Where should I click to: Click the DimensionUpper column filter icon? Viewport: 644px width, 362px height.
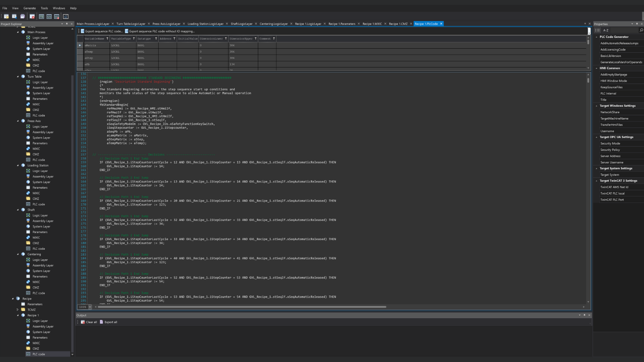click(256, 39)
